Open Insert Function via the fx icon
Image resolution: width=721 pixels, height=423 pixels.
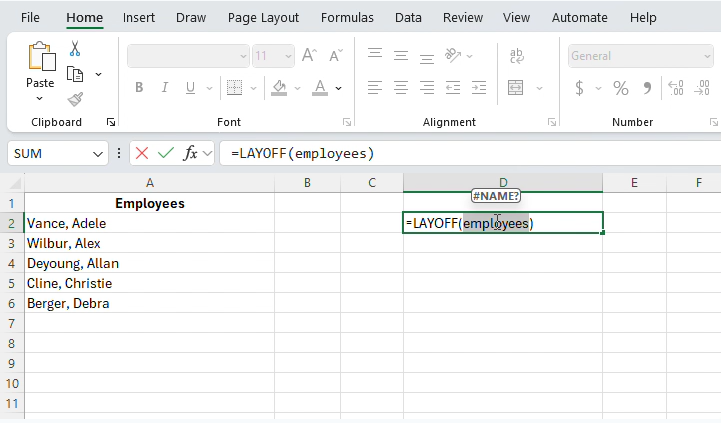pyautogui.click(x=190, y=153)
